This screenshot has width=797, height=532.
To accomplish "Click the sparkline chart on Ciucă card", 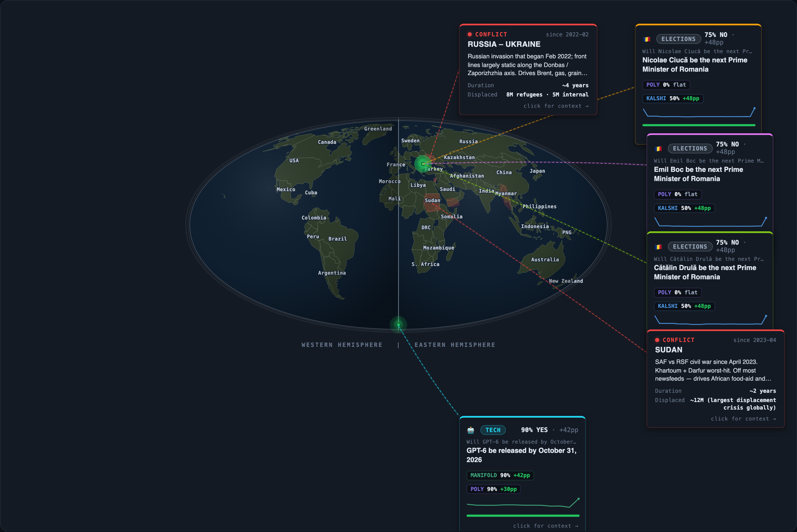I will click(x=699, y=112).
